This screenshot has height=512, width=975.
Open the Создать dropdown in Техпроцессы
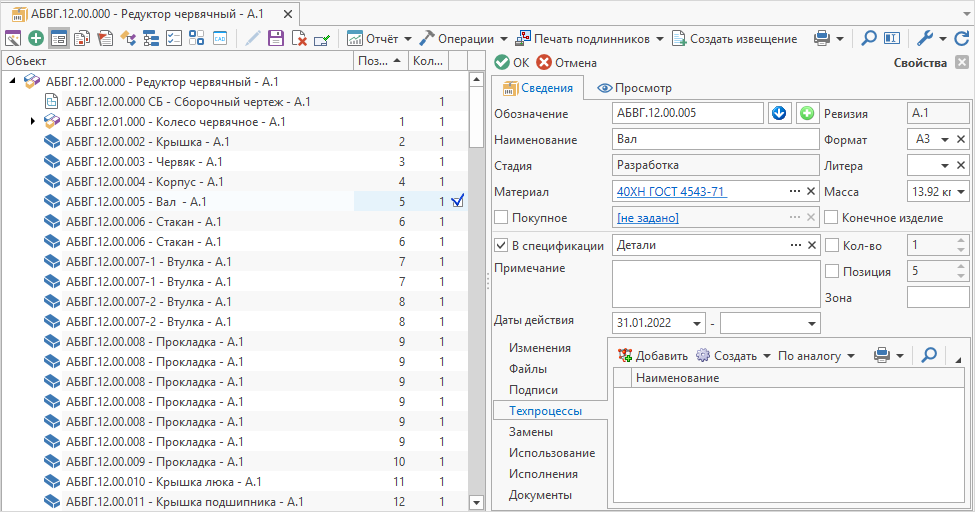click(x=767, y=355)
